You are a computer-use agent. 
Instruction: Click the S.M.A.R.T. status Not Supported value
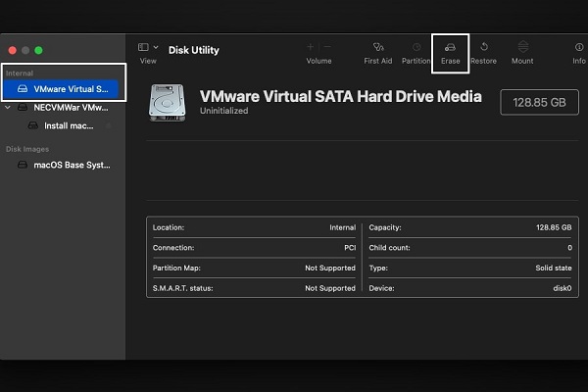330,288
